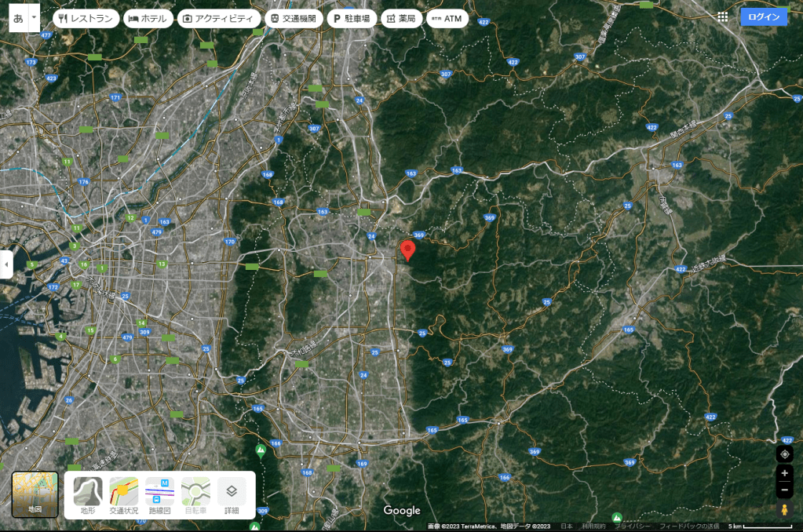
Task: Select the ホテル category chip
Action: click(x=148, y=18)
